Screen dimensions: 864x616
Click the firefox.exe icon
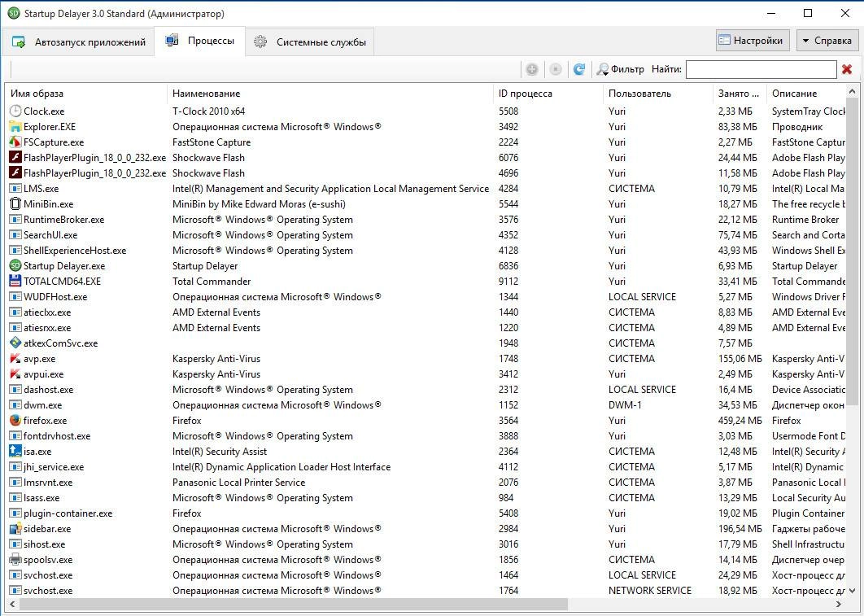[x=15, y=420]
